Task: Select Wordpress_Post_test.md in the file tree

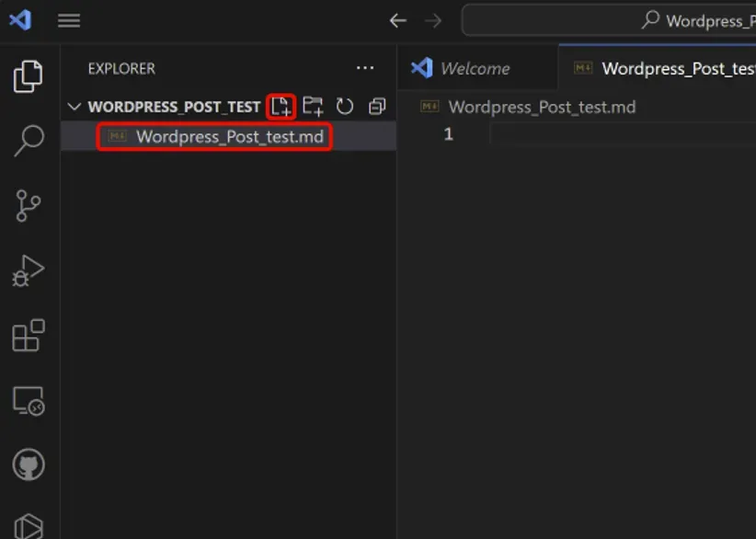Action: point(229,137)
